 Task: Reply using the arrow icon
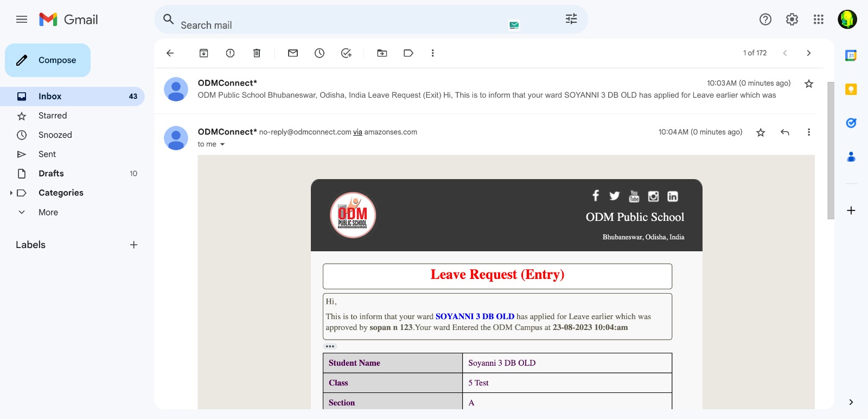click(784, 132)
